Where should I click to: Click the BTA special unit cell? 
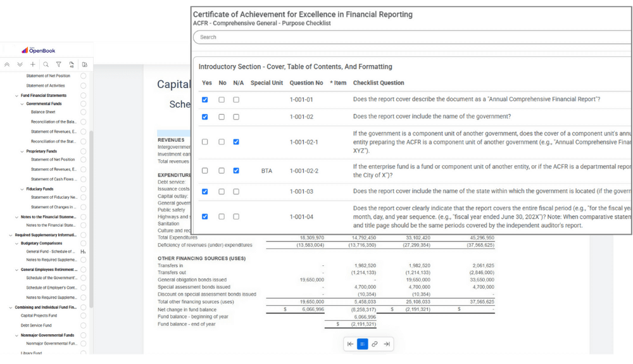267,171
